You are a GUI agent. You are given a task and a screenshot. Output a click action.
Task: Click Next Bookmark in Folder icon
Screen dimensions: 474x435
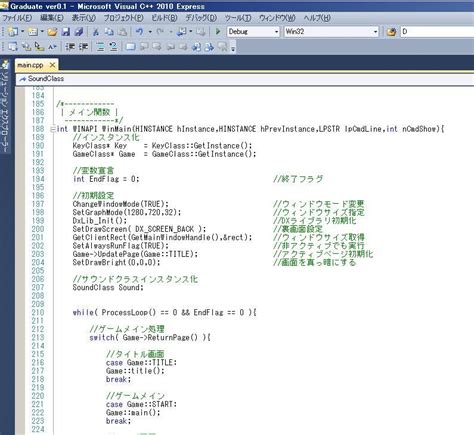pos(183,47)
